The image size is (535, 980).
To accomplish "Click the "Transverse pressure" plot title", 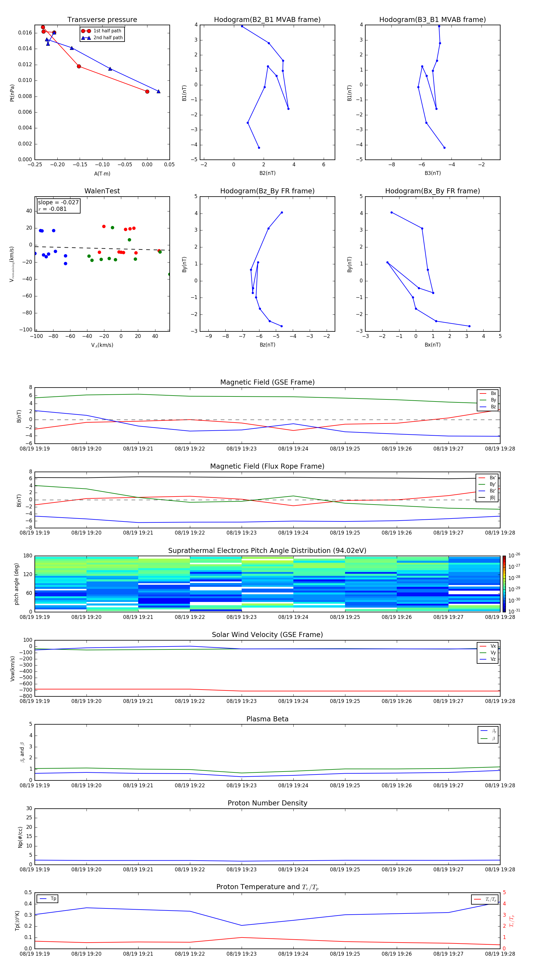I will click(x=102, y=19).
